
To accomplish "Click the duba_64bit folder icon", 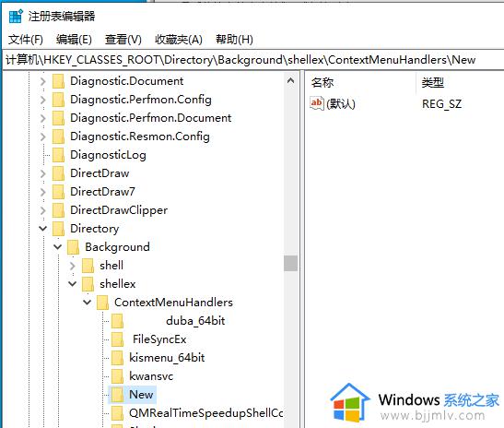I will (x=117, y=321).
